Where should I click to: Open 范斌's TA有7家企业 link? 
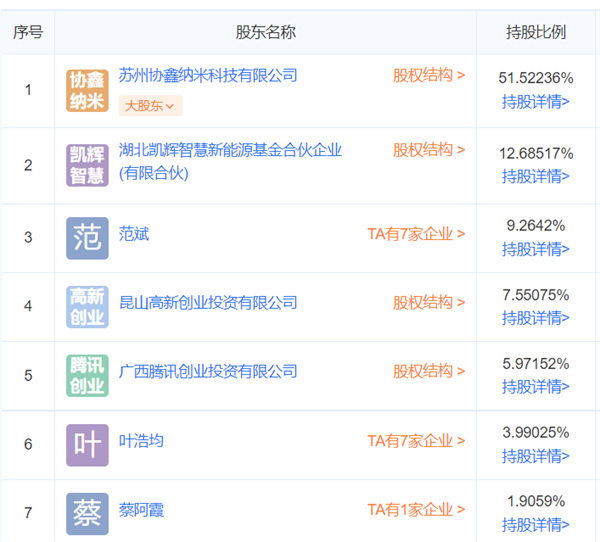click(x=416, y=234)
